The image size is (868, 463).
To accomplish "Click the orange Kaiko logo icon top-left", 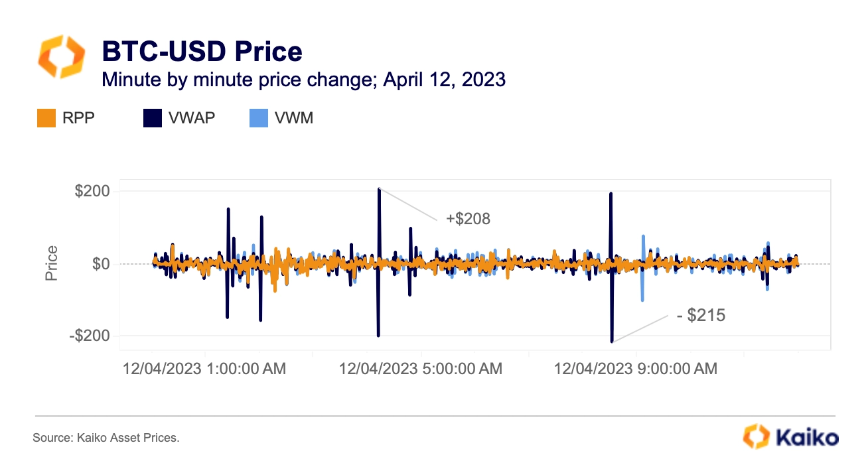I will point(61,58).
